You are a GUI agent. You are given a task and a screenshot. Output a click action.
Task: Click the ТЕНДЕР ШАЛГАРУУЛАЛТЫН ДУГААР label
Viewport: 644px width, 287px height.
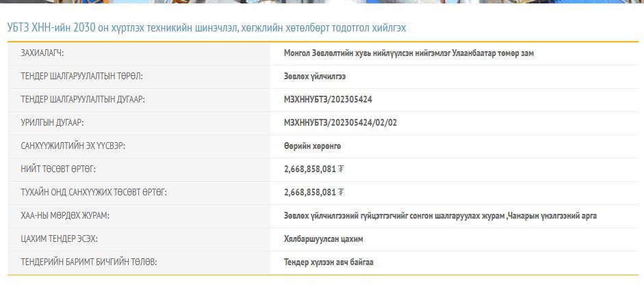click(83, 99)
